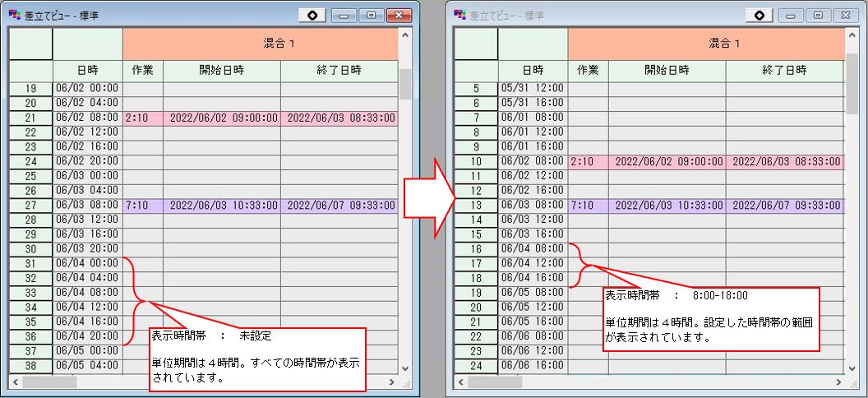Viewport: 868px width, 398px height.
Task: Select 2022/06/07 09:33:00 end cell in row 13
Action: [x=785, y=206]
